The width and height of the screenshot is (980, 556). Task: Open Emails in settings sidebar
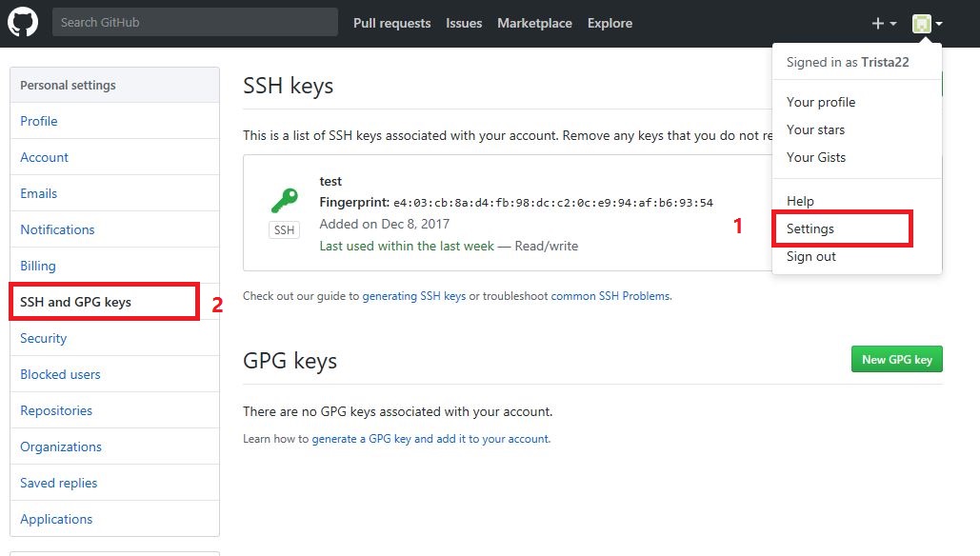114,193
